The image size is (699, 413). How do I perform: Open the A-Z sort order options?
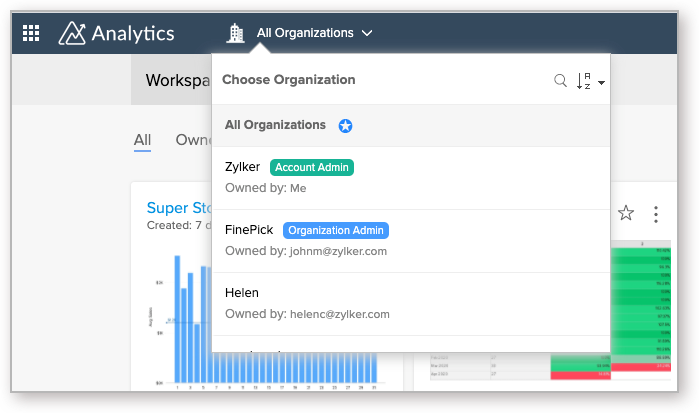tap(590, 81)
